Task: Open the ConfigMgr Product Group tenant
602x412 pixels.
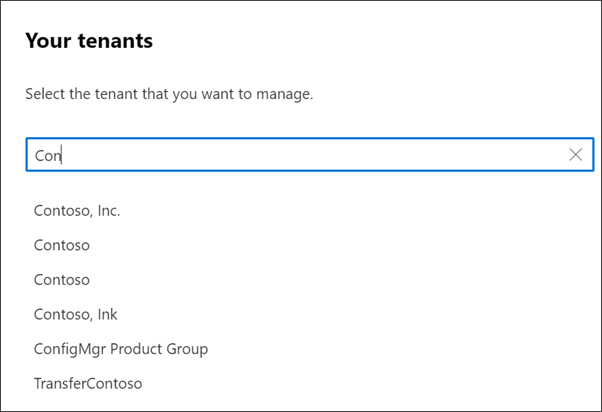Action: pos(121,349)
